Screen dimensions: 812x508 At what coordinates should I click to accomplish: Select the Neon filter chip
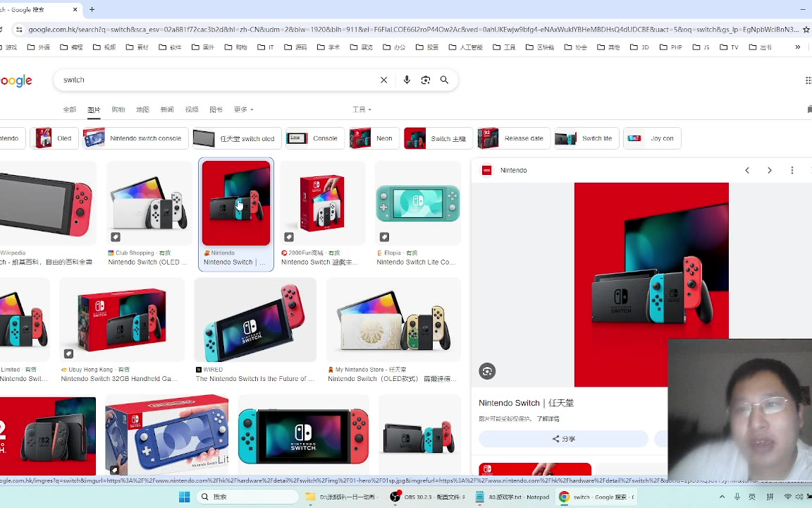coord(374,138)
